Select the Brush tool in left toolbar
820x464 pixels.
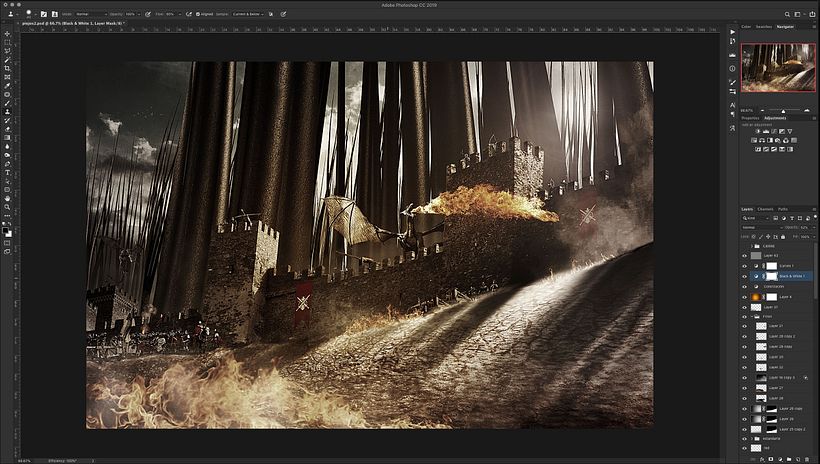7,103
